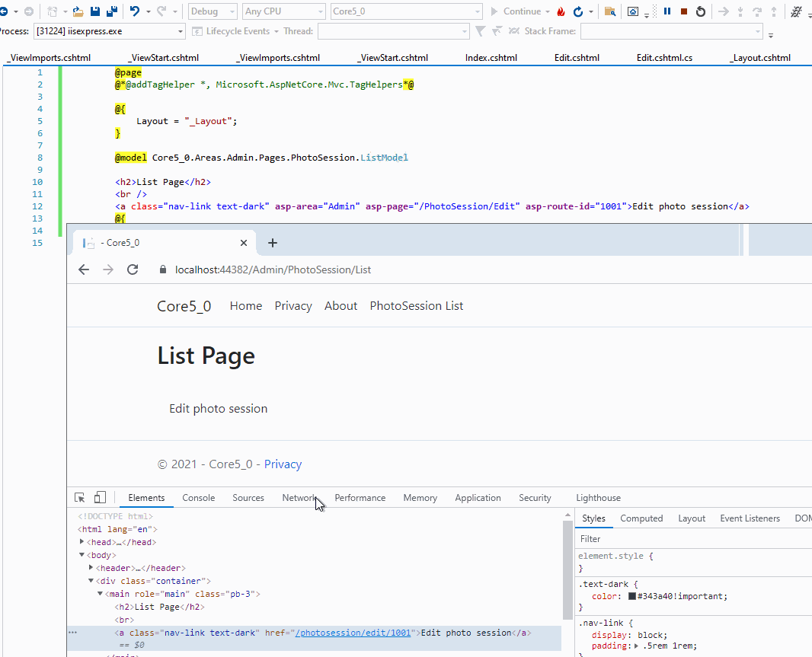Click the Step Over icon
Viewport: 812px width, 657px height.
pos(757,11)
